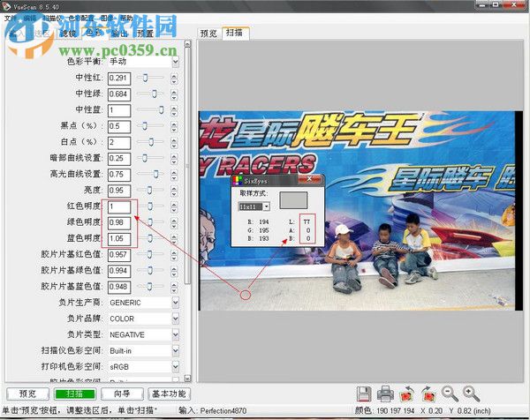Screen dimensions: 530x420
Task: Click the stepper for 白点 (%)
Action: pyautogui.click(x=174, y=142)
